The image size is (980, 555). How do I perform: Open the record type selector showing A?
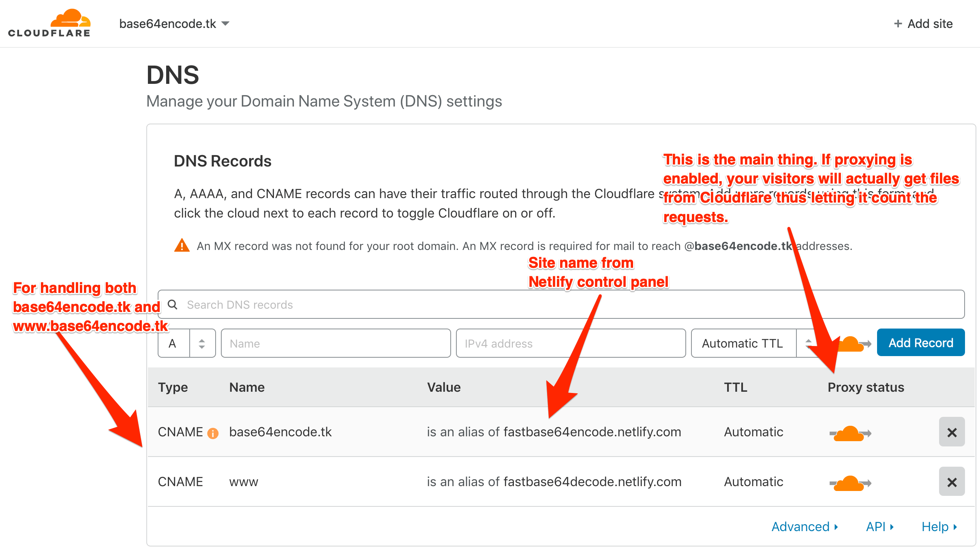[x=173, y=343]
